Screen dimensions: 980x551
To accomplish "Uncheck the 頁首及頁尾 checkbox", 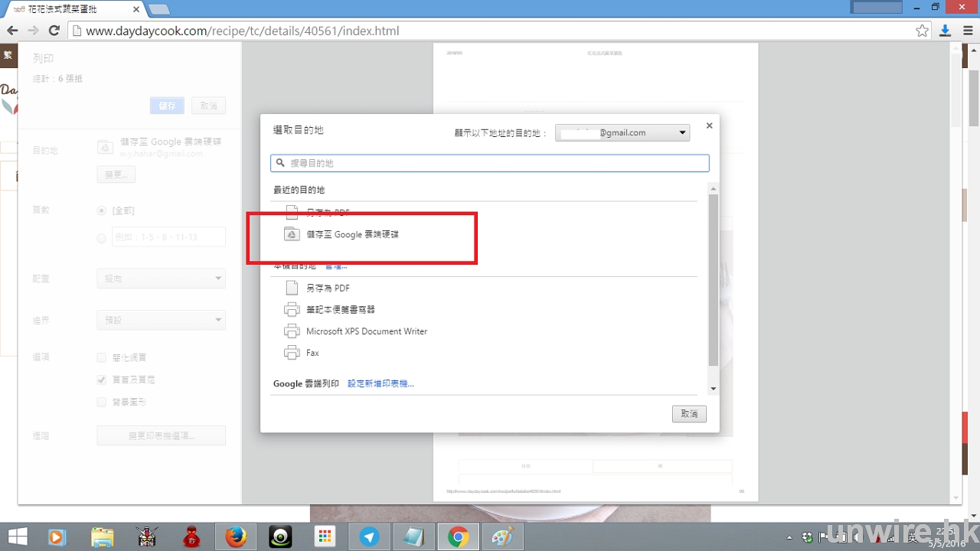I will pyautogui.click(x=102, y=380).
